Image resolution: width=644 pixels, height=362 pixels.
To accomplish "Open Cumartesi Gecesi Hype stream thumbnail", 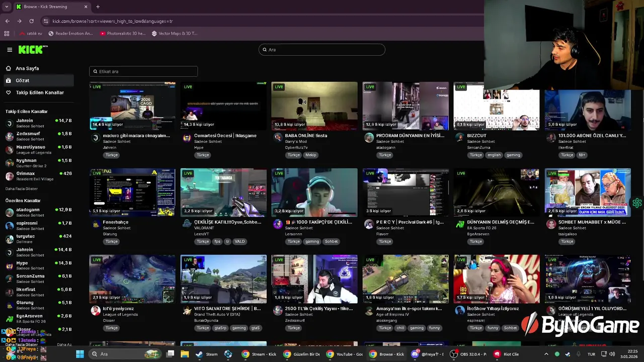I will coord(223,106).
